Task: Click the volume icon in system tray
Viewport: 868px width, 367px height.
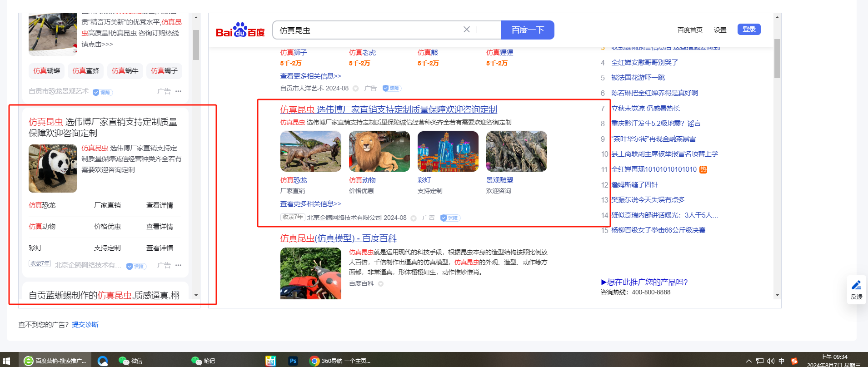Action: [770, 361]
